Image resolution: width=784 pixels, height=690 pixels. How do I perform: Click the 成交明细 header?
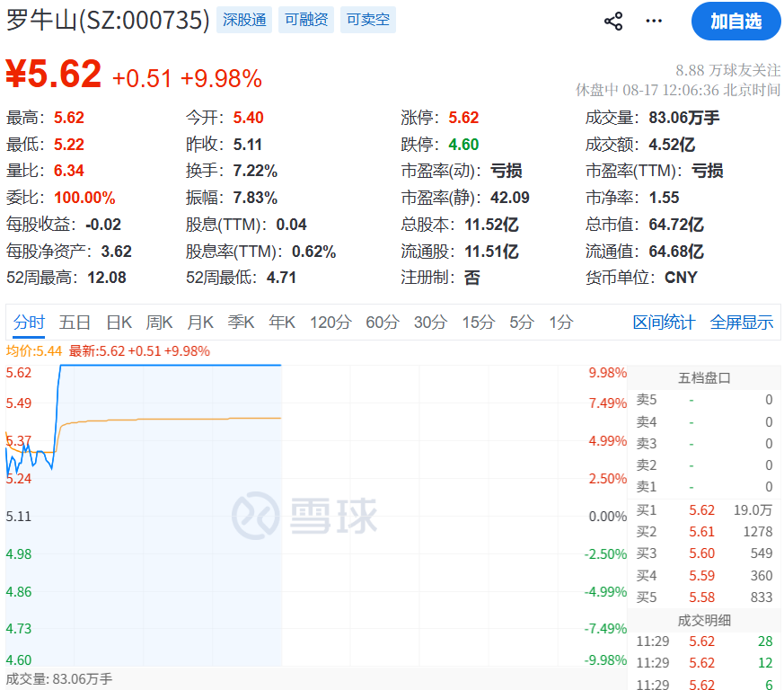(704, 621)
